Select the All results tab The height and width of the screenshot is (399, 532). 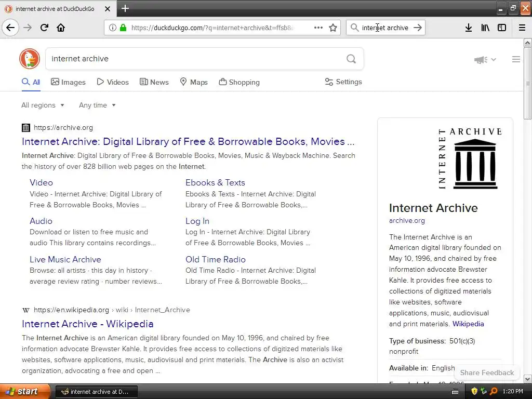tap(31, 82)
